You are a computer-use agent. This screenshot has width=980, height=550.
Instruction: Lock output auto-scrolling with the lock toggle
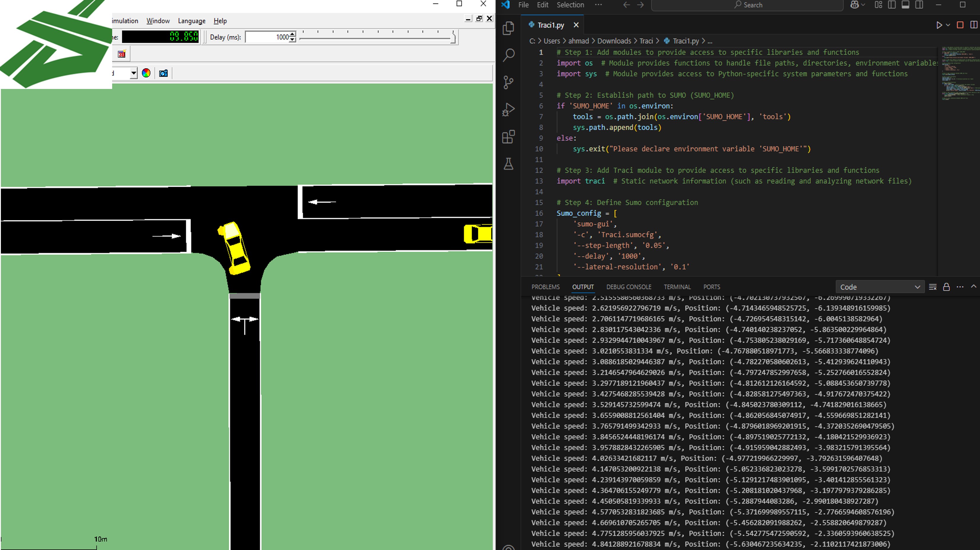[x=946, y=287]
